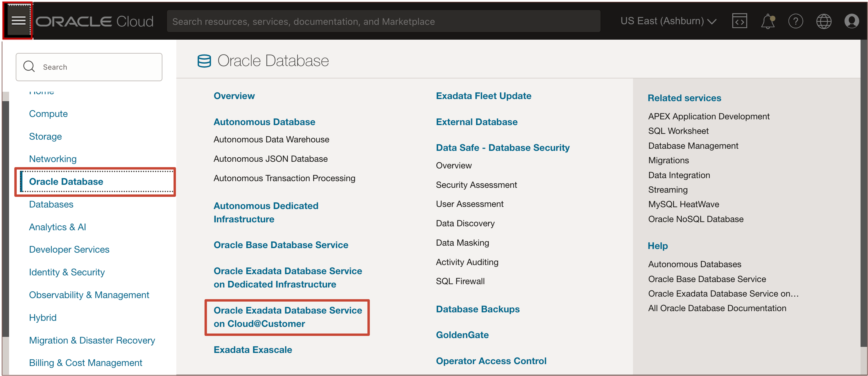
Task: Select Developer Services in the navigation menu
Action: point(69,250)
